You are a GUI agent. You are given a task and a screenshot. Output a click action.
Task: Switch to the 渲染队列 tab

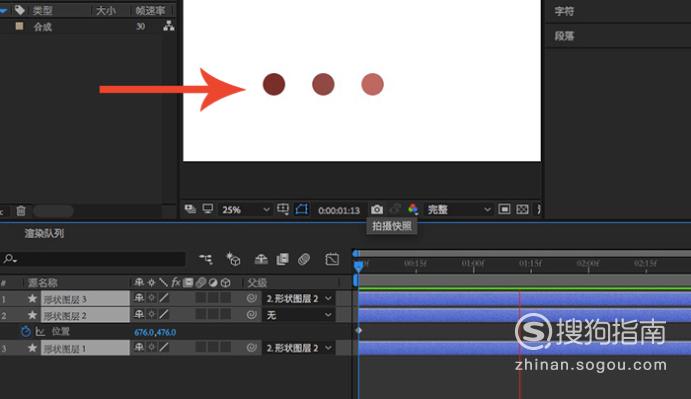[x=45, y=233]
